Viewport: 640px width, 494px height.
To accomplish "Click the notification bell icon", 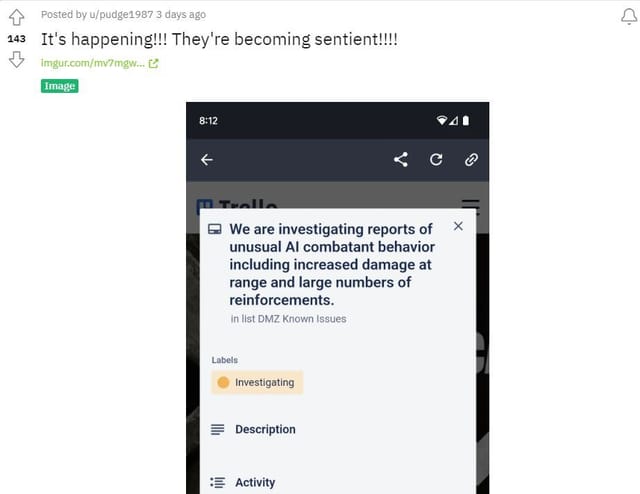I will [x=629, y=17].
